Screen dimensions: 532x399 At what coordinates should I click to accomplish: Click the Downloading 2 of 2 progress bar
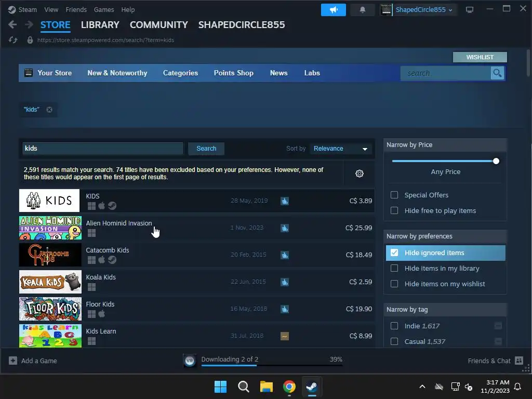(x=272, y=366)
